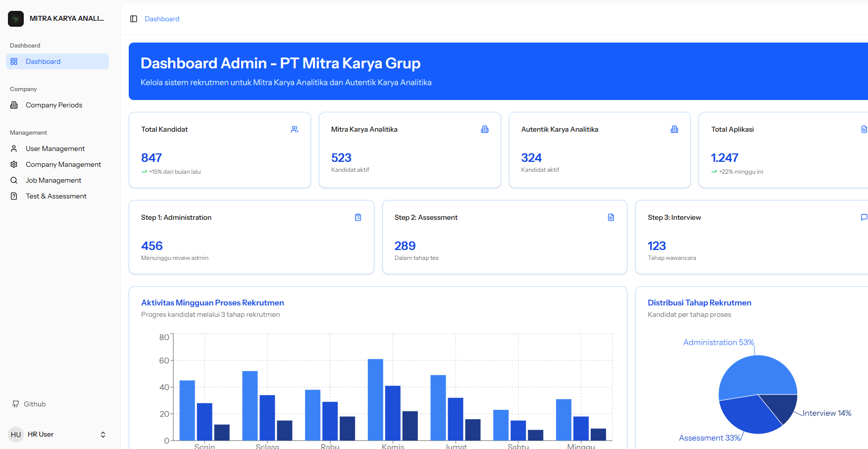Screen dimensions: 868x449
Task: Go to User Management
Action: pyautogui.click(x=55, y=149)
